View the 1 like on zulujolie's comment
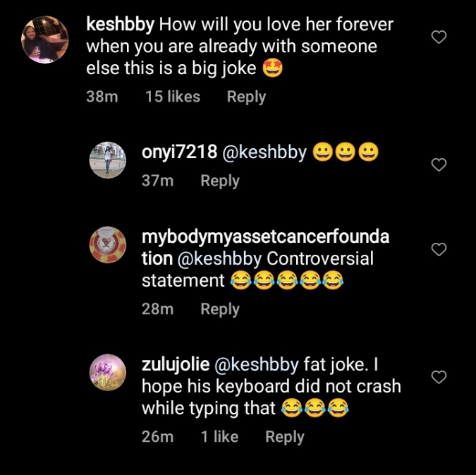 tap(219, 437)
